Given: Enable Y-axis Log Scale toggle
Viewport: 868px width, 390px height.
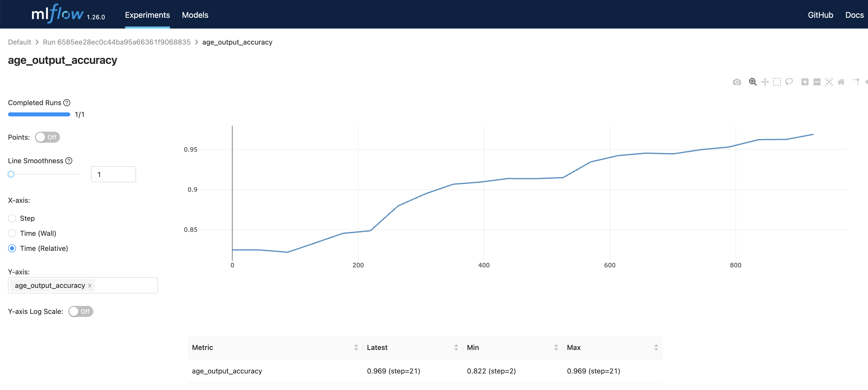Looking at the screenshot, I should [80, 311].
